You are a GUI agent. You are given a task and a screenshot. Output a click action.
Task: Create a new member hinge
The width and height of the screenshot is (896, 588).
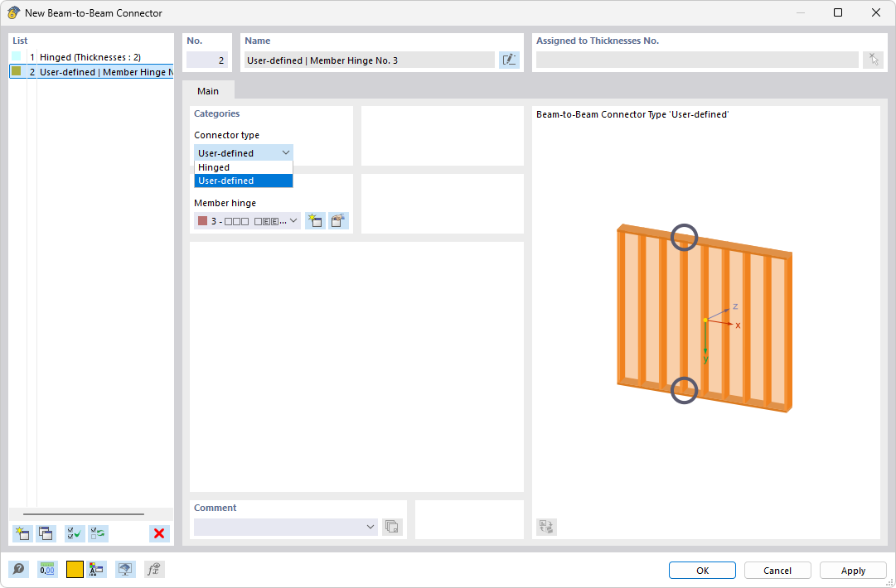coord(315,220)
